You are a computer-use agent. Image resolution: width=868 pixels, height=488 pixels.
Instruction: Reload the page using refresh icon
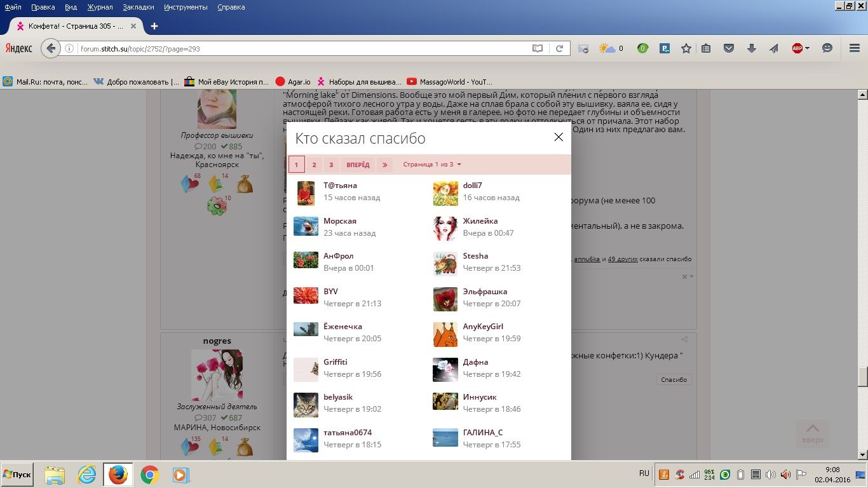(x=559, y=48)
